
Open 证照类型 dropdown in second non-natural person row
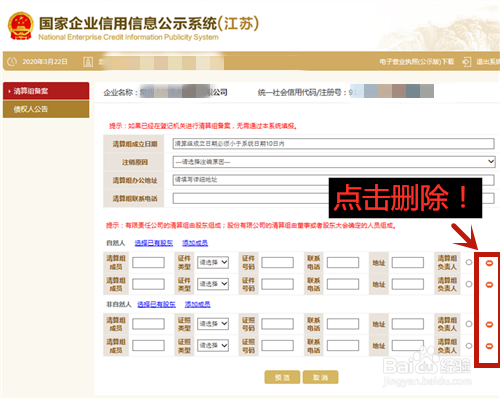pos(213,346)
